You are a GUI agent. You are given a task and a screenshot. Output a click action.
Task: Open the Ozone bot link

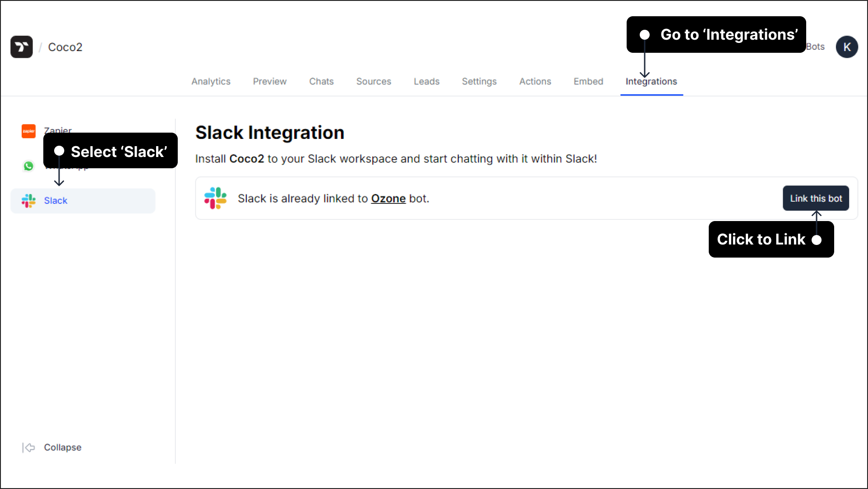(388, 198)
